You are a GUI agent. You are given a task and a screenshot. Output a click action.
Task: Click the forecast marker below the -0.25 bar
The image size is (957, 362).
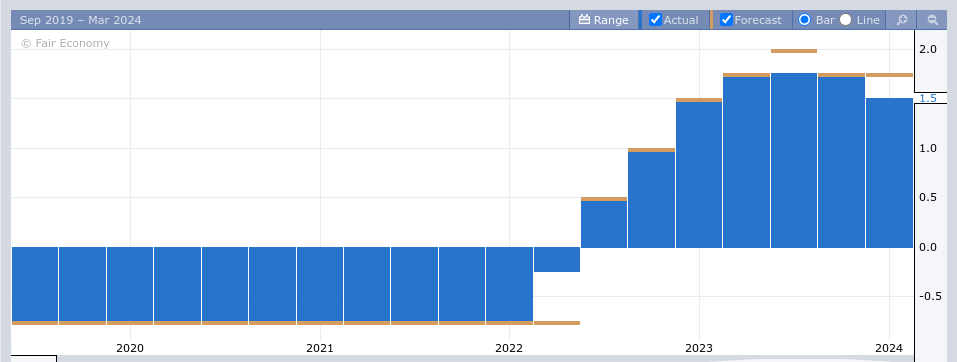[x=557, y=322]
